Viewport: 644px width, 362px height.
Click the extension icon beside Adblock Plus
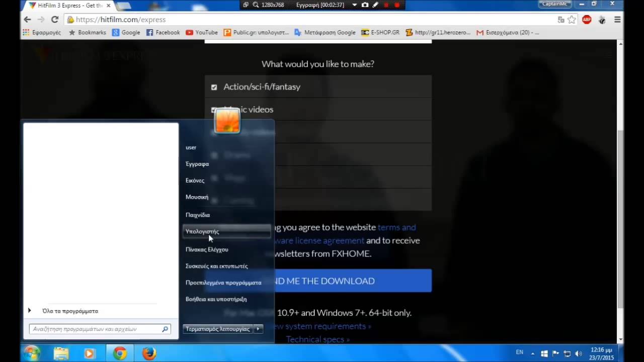pos(602,20)
